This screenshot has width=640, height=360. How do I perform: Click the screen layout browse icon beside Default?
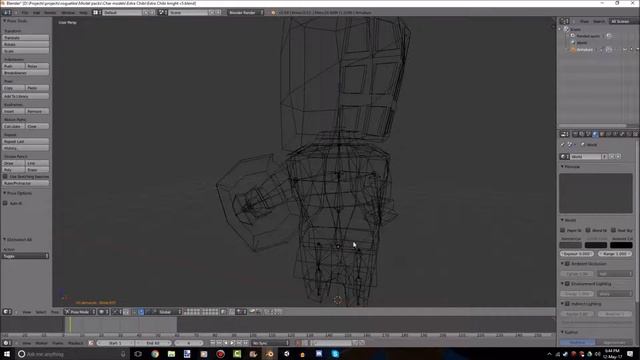(97, 13)
